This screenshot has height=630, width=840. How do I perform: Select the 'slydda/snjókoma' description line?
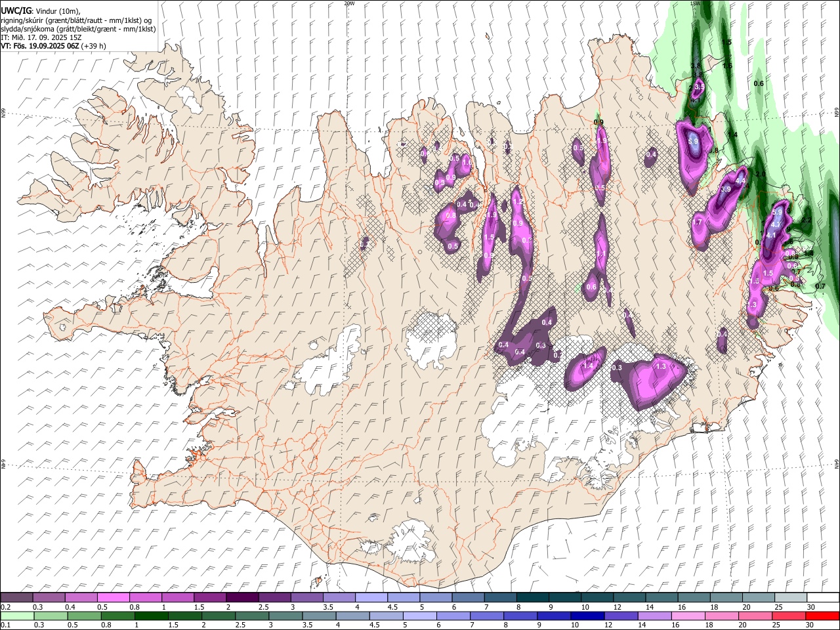click(78, 29)
